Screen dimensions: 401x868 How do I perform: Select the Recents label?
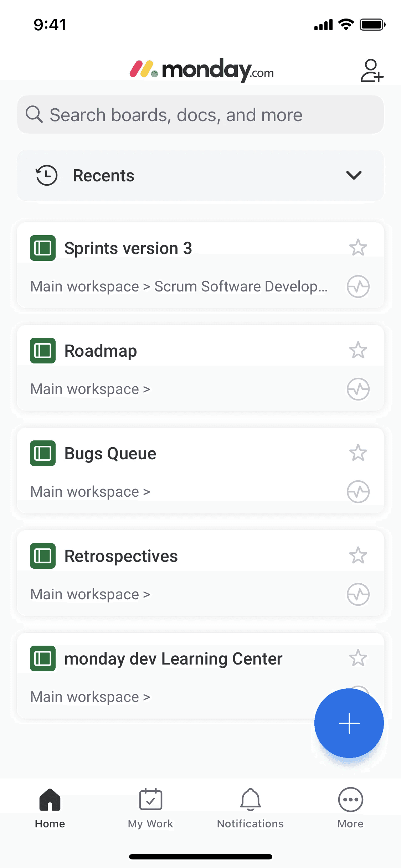tap(104, 176)
